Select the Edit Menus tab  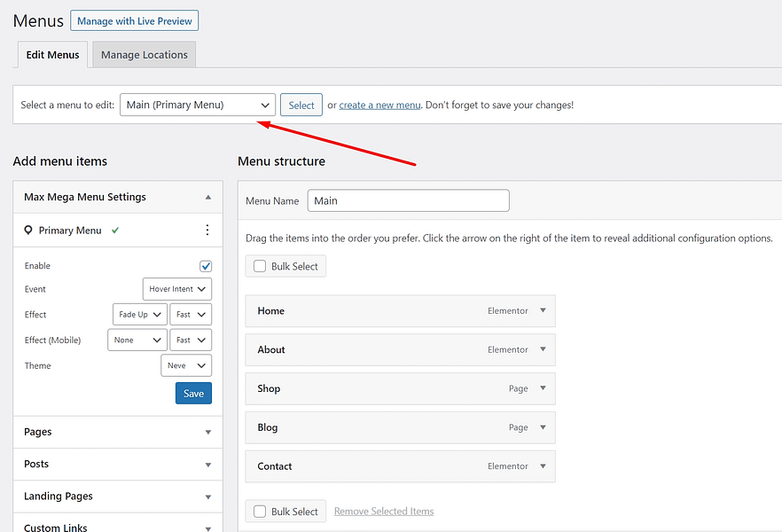(x=52, y=55)
